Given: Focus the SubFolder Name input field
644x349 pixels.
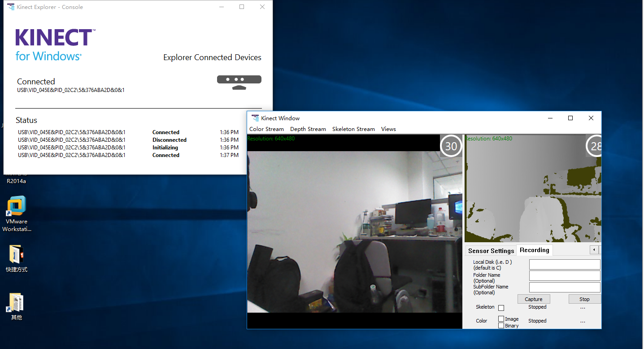Looking at the screenshot, I should click(565, 287).
